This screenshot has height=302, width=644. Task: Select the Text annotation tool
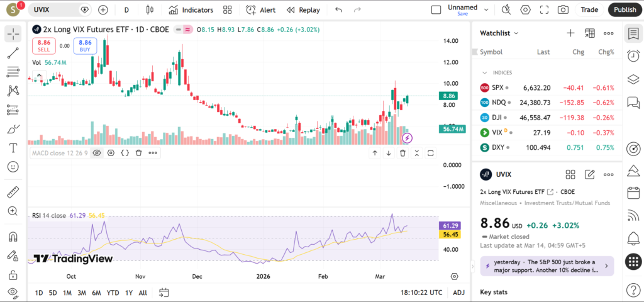click(x=13, y=148)
